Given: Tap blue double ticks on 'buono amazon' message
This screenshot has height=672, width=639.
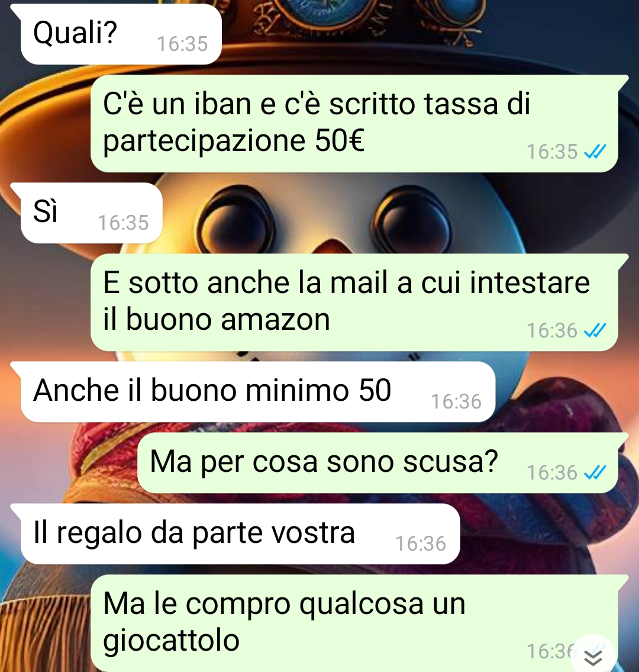Looking at the screenshot, I should tap(595, 330).
